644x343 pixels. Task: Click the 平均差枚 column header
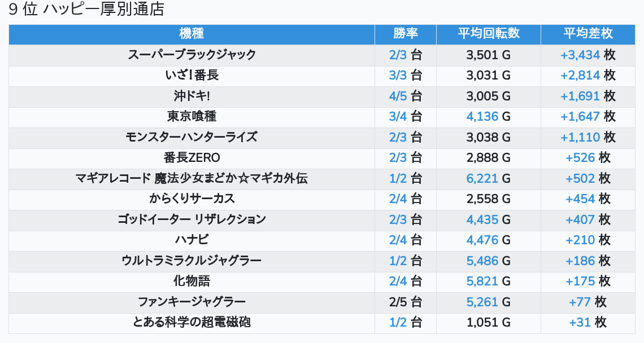coord(588,34)
